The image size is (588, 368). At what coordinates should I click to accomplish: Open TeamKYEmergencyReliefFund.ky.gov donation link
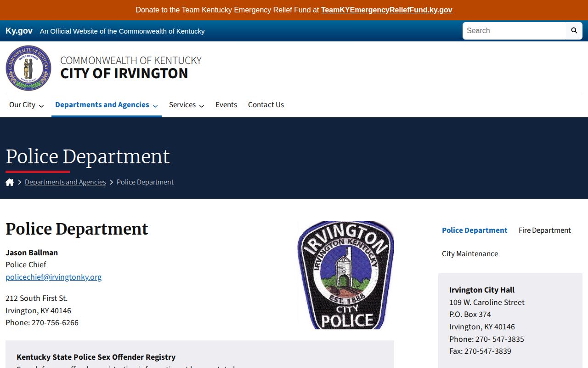coord(387,10)
